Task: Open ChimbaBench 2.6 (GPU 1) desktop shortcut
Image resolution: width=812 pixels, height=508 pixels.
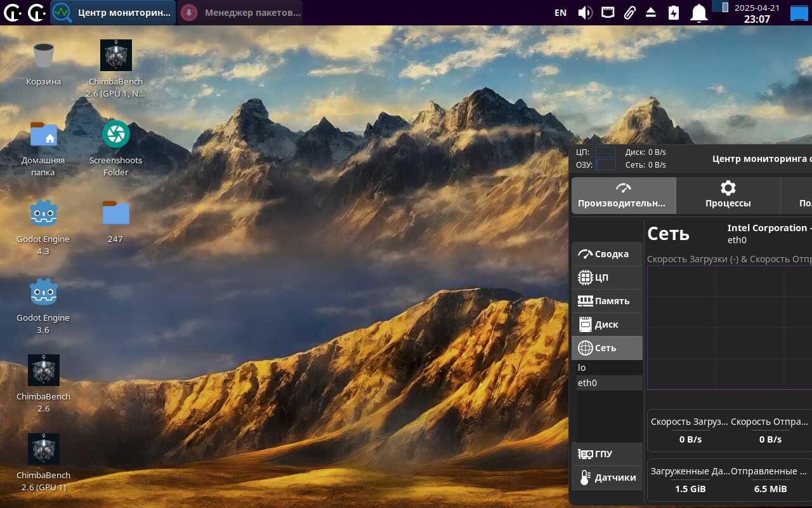Action: click(43, 449)
